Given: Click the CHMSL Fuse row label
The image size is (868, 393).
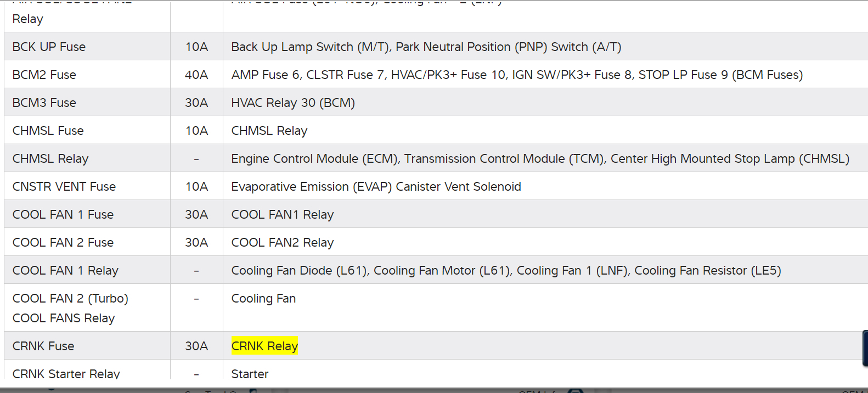Looking at the screenshot, I should [48, 130].
